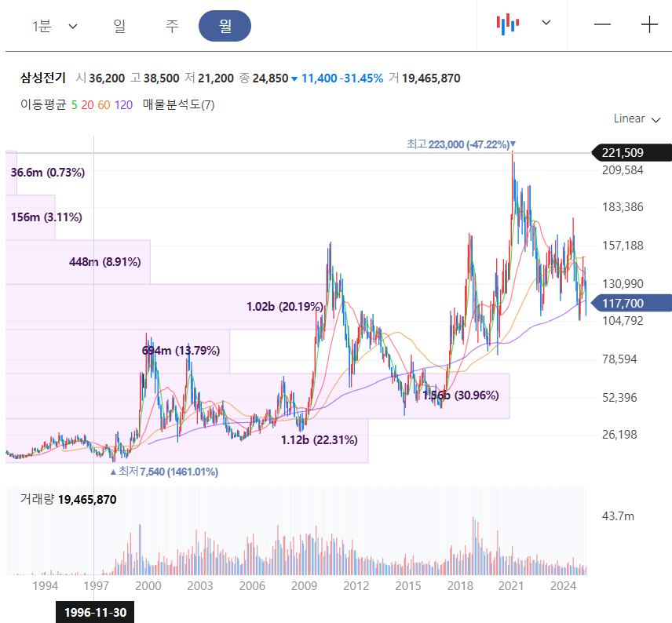The image size is (672, 623).
Task: Select the 20 period moving average
Action: click(x=87, y=105)
